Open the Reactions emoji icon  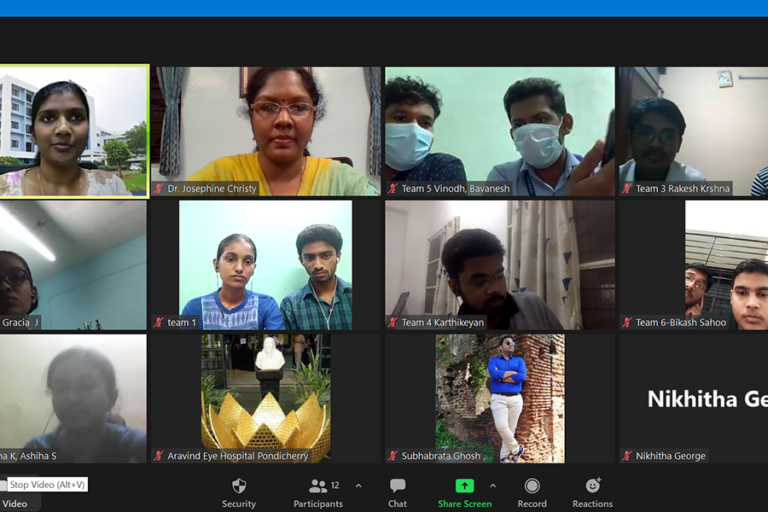[593, 486]
